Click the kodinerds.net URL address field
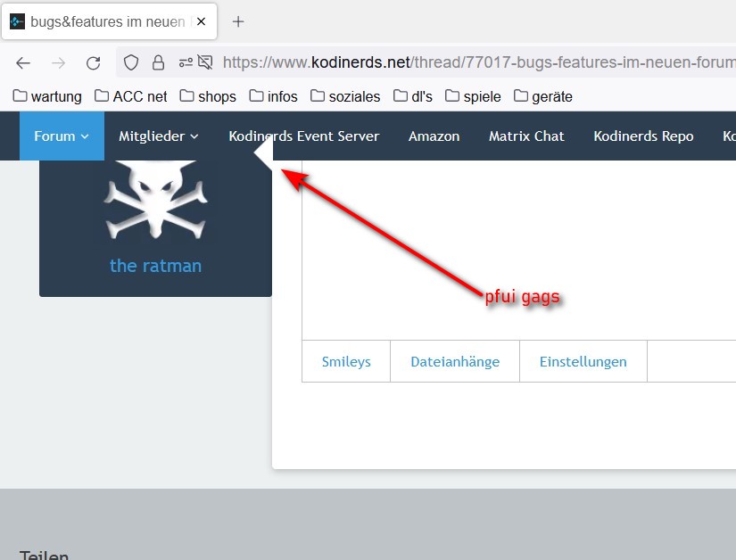 point(479,62)
